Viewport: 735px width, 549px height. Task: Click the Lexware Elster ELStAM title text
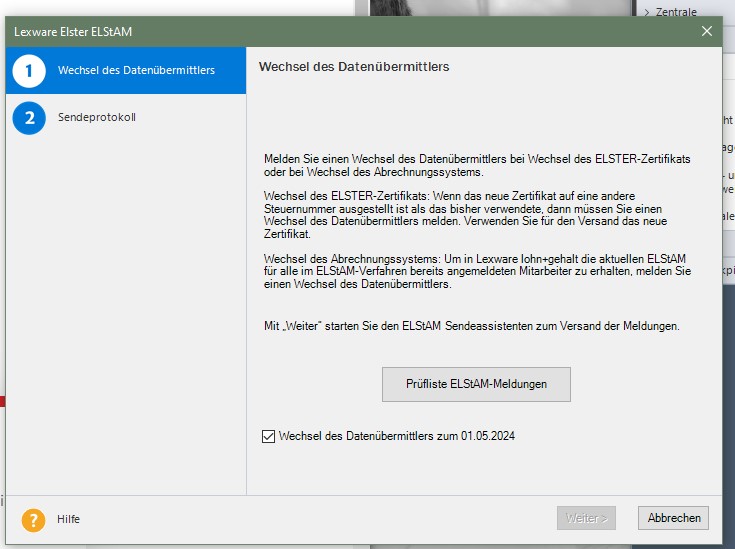pos(73,32)
